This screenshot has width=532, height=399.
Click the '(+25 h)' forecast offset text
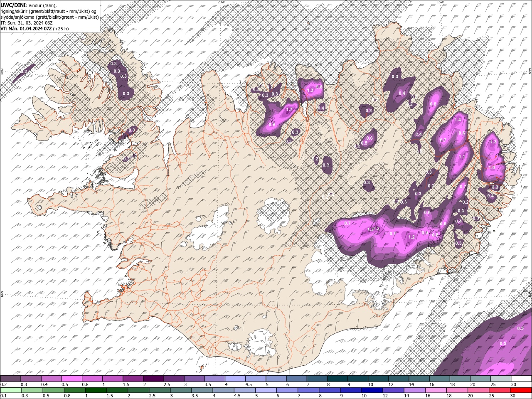61,29
